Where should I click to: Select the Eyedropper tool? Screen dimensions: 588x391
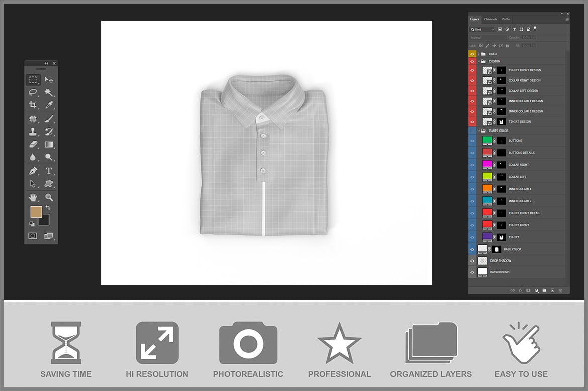[x=49, y=105]
